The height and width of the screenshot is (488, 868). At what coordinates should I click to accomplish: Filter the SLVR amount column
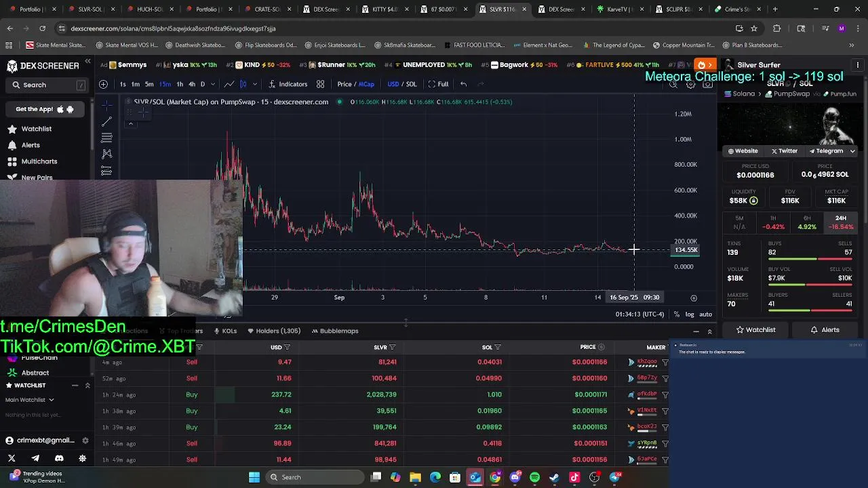coord(392,348)
